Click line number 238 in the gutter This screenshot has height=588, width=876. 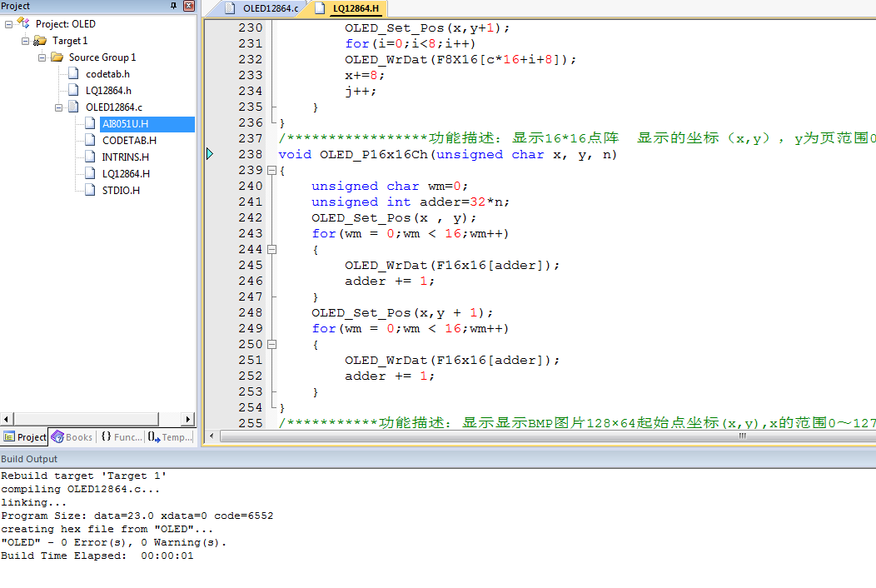pyautogui.click(x=251, y=154)
